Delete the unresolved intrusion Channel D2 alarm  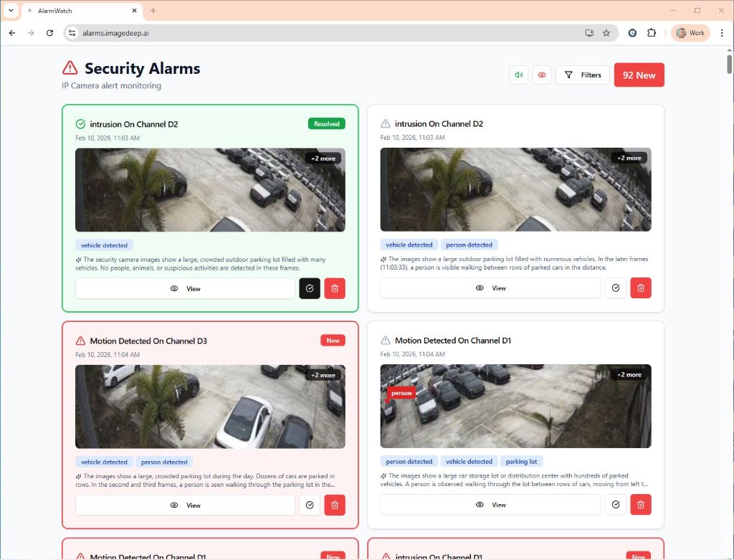pos(641,288)
